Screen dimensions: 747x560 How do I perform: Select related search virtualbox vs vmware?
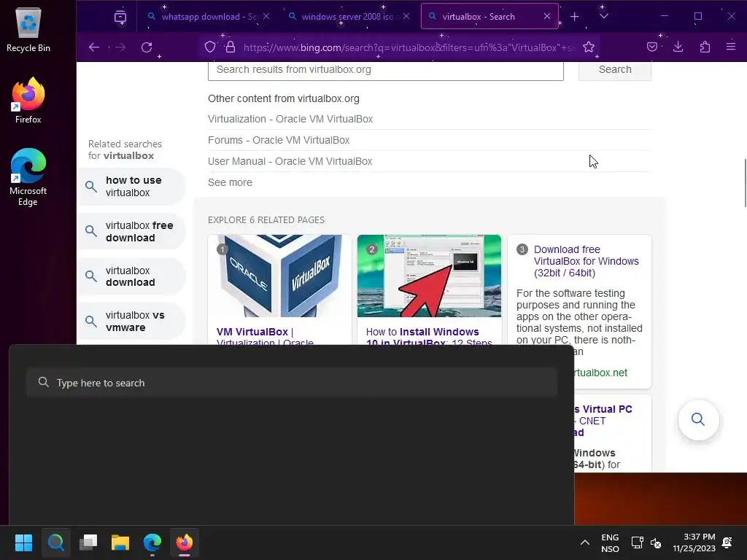coord(131,322)
